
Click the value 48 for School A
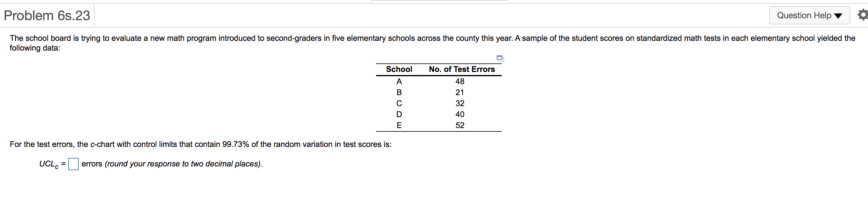460,81
